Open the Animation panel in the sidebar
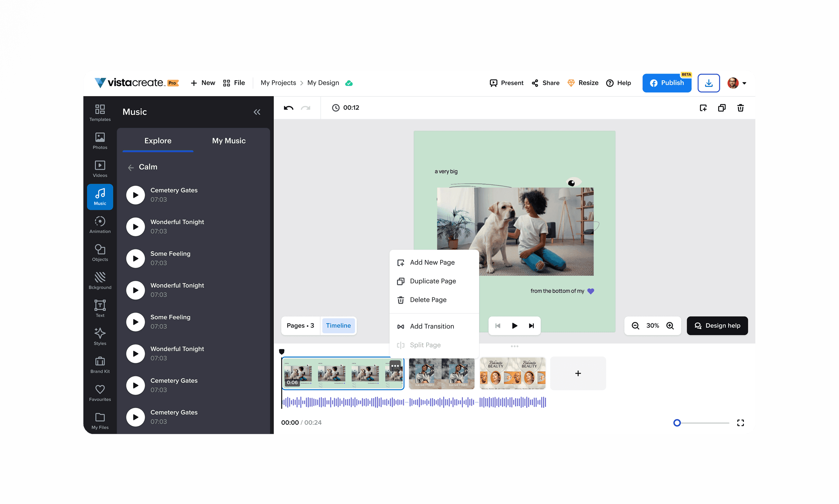 pyautogui.click(x=100, y=225)
